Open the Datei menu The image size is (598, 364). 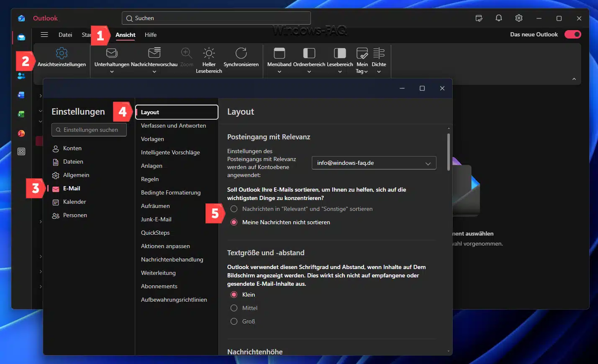tap(65, 35)
